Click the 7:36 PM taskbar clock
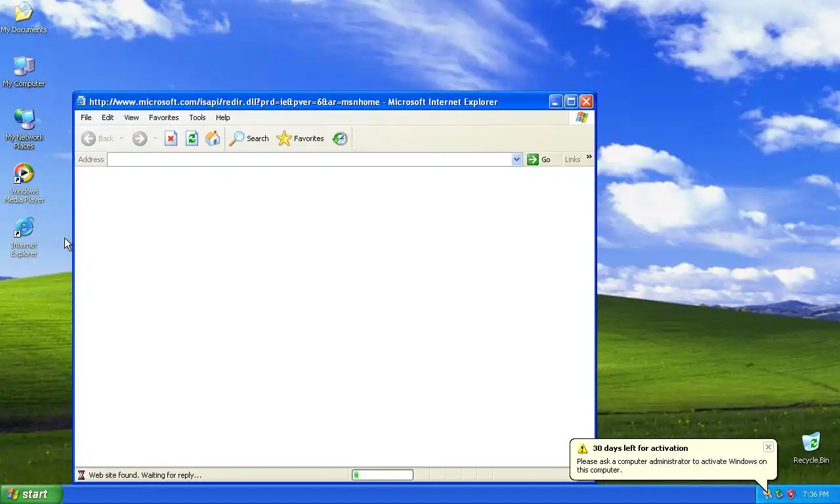Image resolution: width=840 pixels, height=504 pixels. click(815, 494)
